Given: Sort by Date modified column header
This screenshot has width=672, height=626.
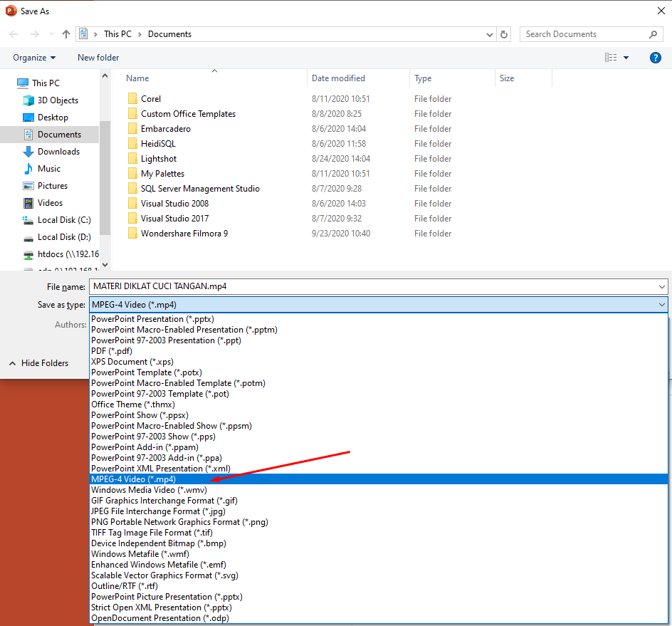Looking at the screenshot, I should tap(338, 78).
